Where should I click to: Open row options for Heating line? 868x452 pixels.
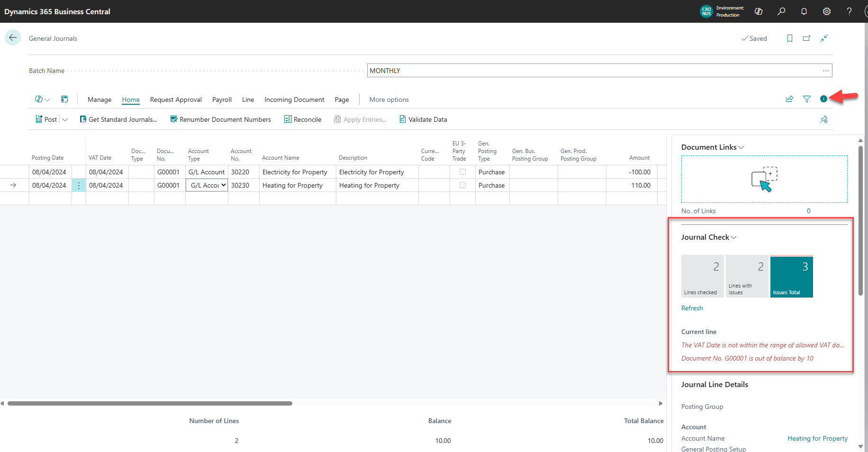pos(79,185)
